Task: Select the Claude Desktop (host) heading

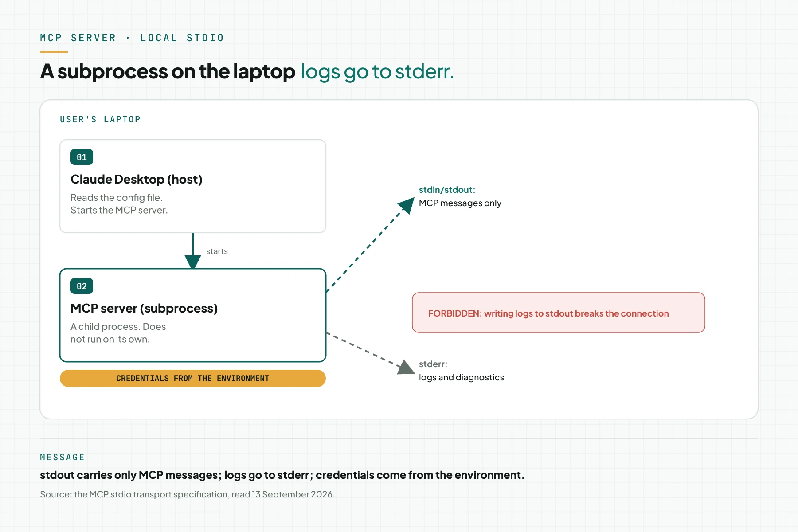Action: [137, 179]
